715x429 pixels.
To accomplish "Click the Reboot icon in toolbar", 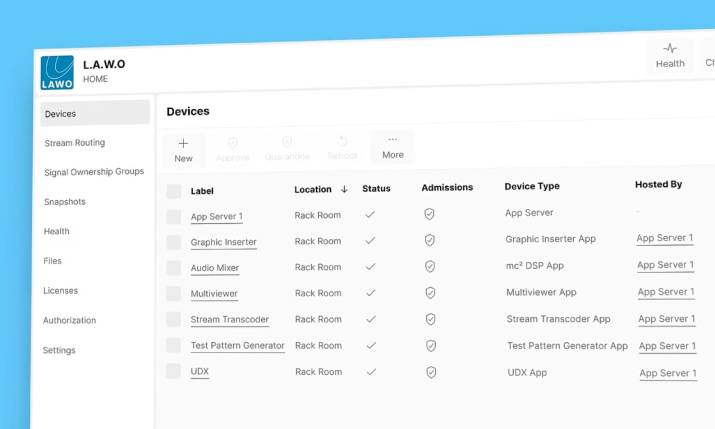I will tap(342, 142).
